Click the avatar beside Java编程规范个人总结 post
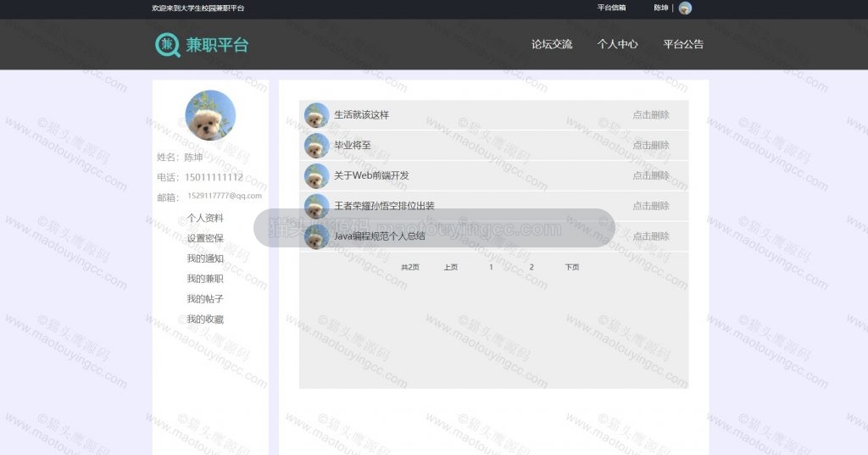This screenshot has width=868, height=455. [317, 236]
